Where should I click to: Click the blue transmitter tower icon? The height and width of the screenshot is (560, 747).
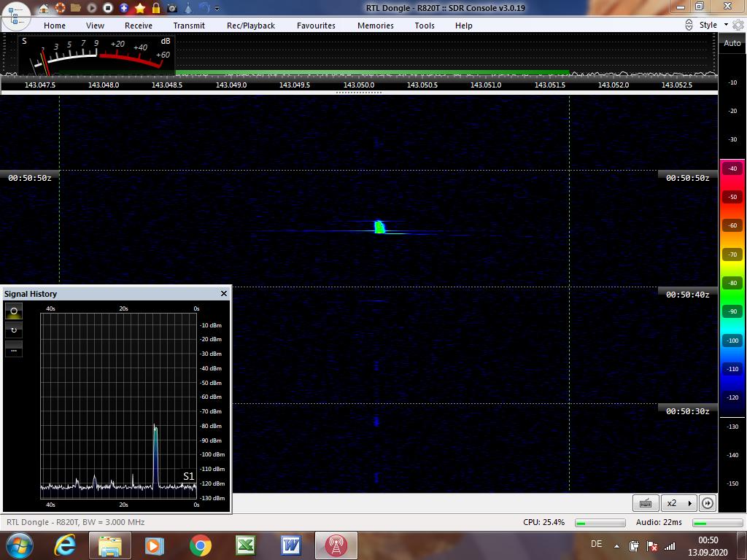188,8
